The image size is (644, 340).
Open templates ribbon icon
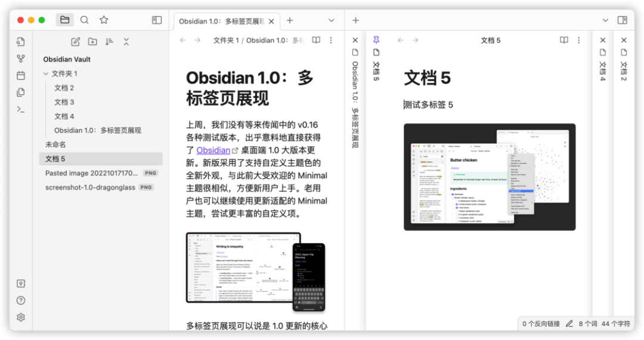(20, 92)
